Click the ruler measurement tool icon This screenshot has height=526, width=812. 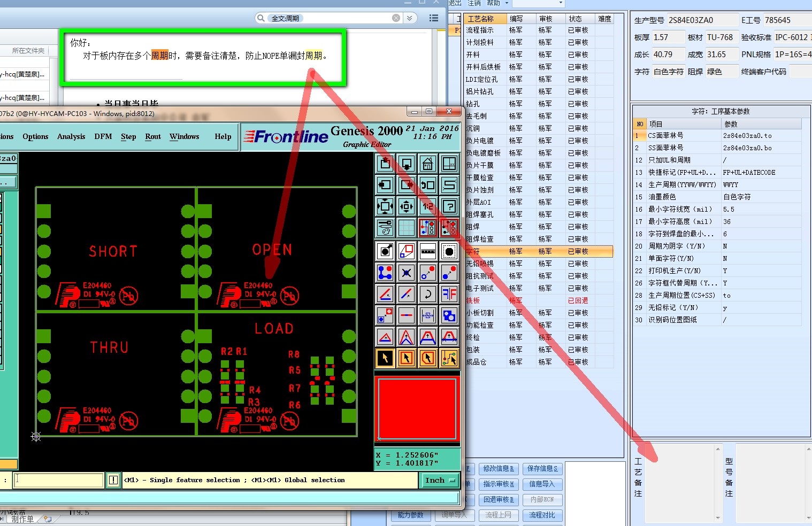428,251
